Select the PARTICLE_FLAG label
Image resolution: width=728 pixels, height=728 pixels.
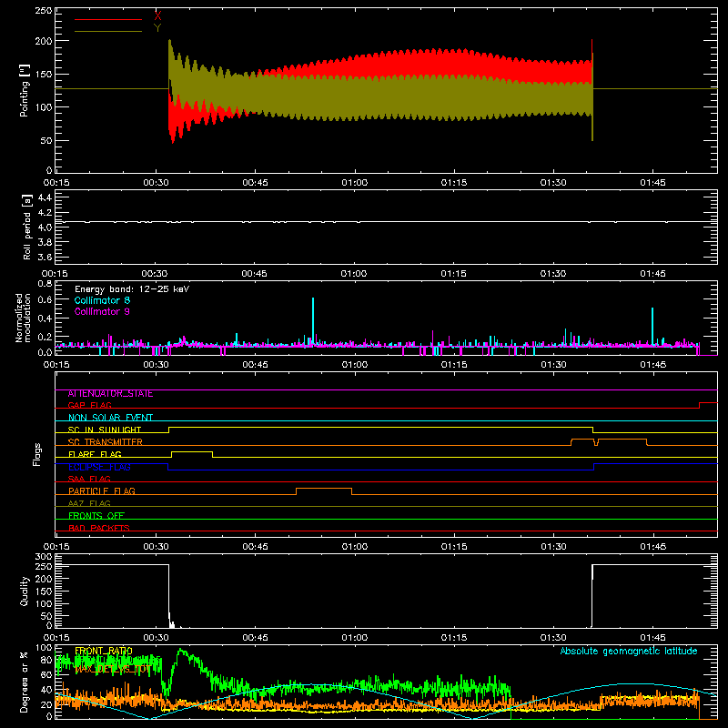point(102,490)
